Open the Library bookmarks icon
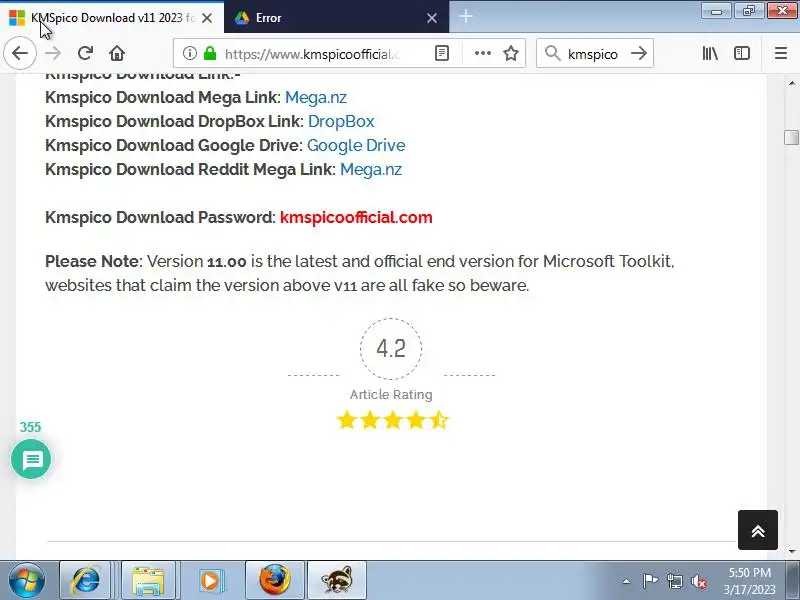Image resolution: width=800 pixels, height=600 pixels. [710, 53]
